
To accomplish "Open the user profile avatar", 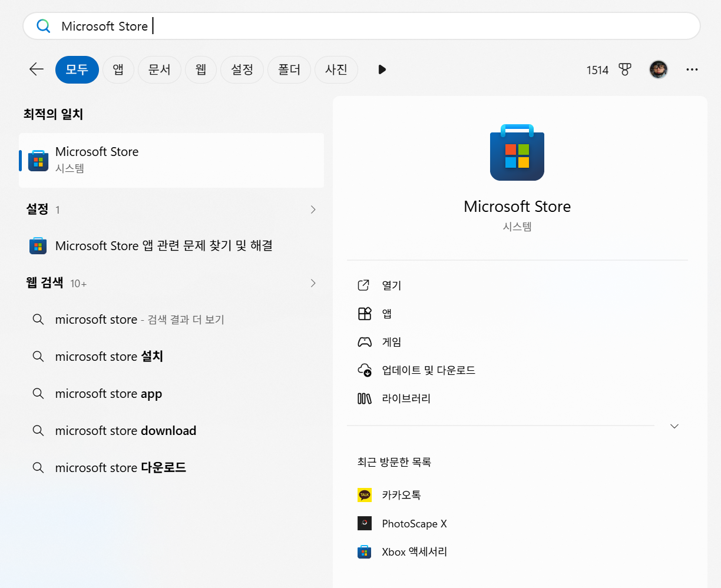I will tap(659, 69).
